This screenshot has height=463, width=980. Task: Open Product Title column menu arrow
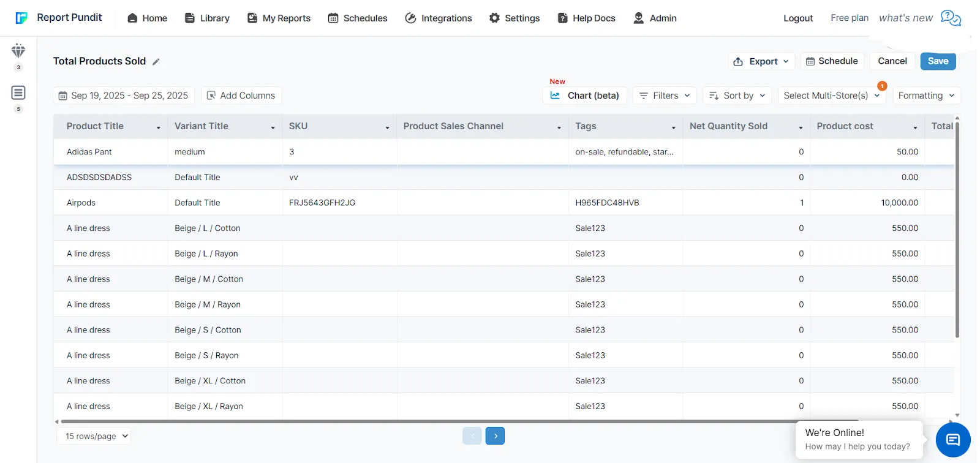[x=159, y=127]
